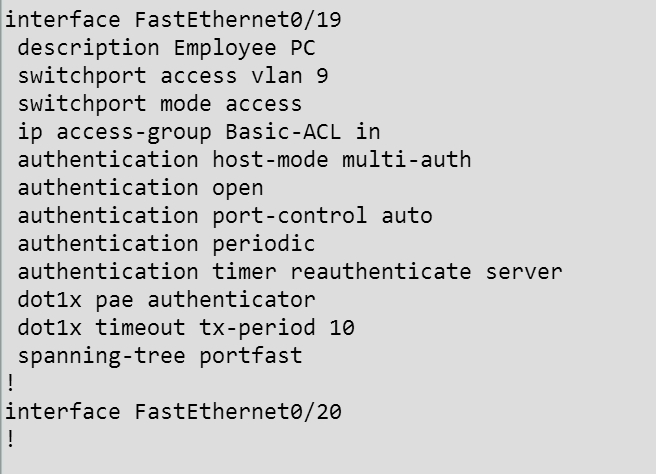This screenshot has height=474, width=656.
Task: Click the word 'portfast'
Action: (251, 356)
